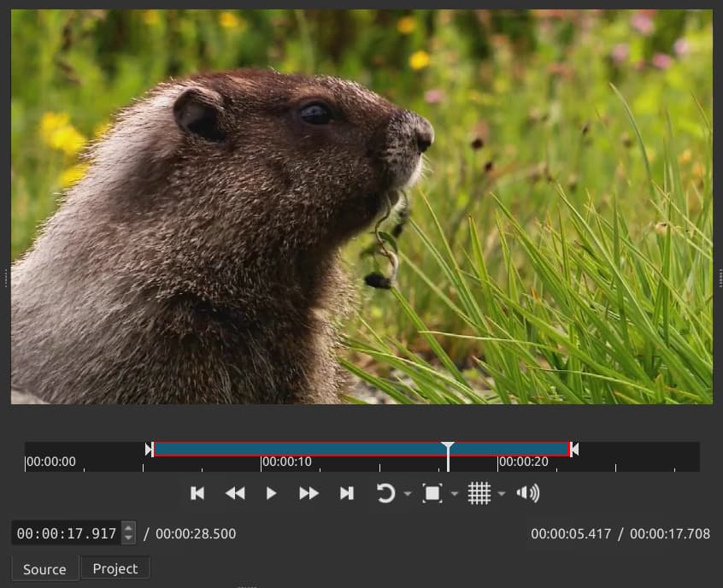Play the video

[271, 493]
